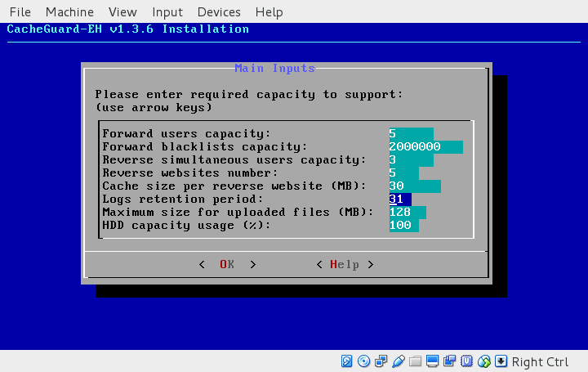Click the hard disk activity status icon

pyautogui.click(x=347, y=361)
